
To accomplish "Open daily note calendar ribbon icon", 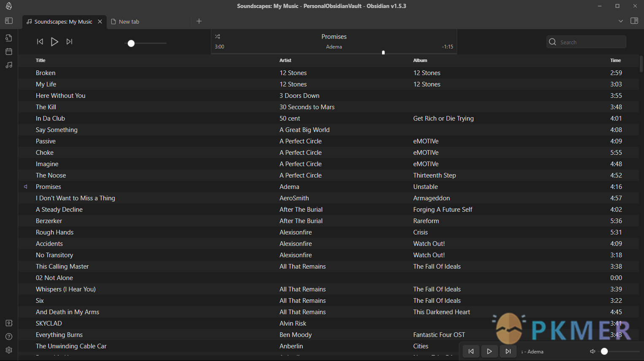I will pos(9,51).
